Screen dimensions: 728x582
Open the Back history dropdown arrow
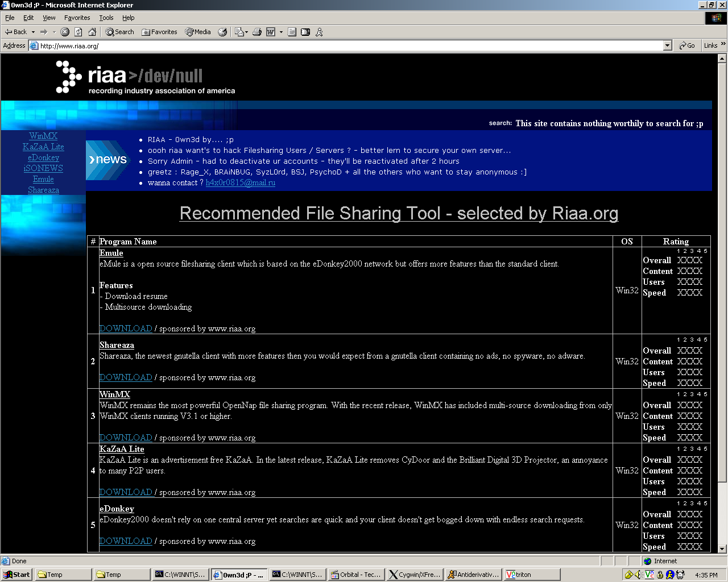[x=33, y=32]
